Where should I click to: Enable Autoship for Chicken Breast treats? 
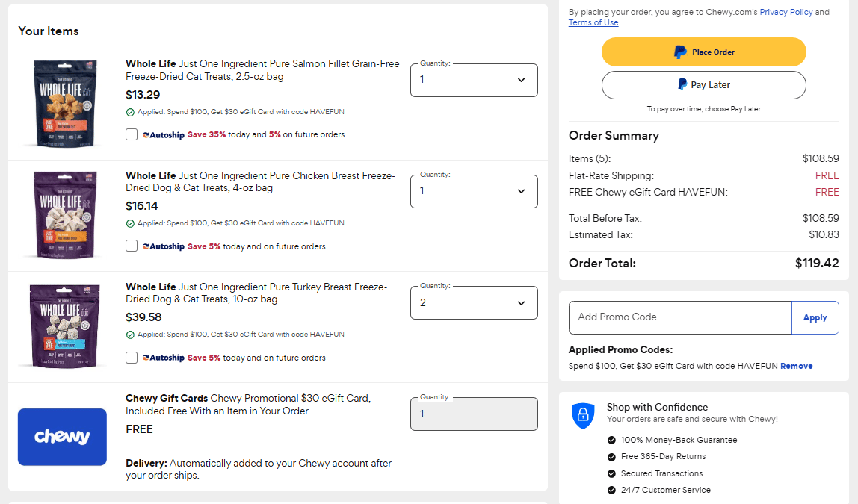[x=132, y=246]
